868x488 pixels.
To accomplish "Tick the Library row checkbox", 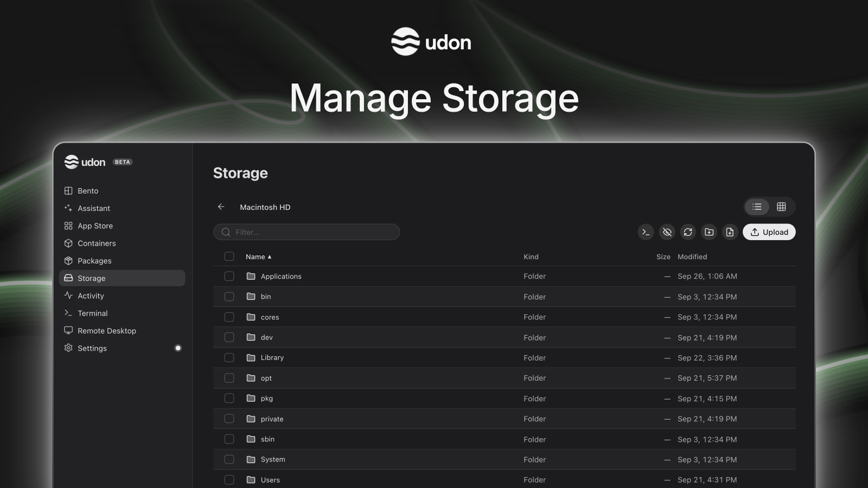I will coord(229,358).
